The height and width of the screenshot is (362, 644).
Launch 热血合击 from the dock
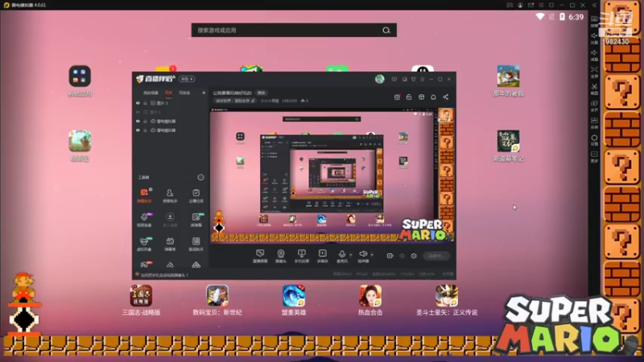pos(370,300)
